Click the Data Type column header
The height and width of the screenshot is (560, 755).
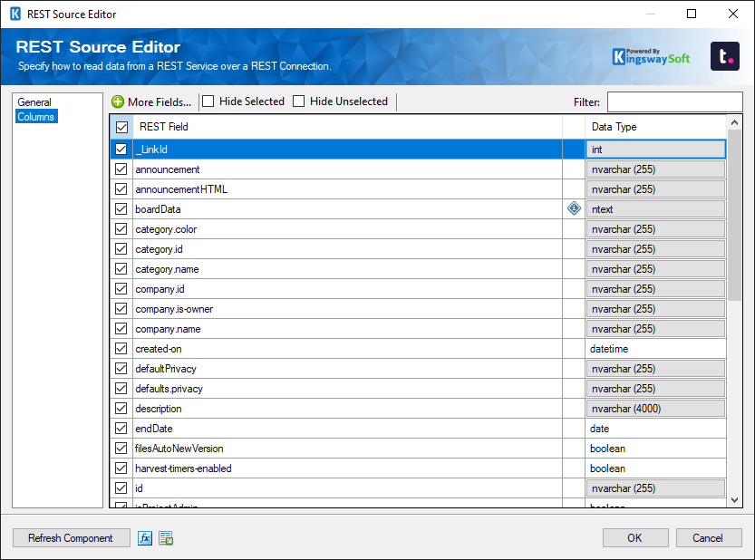coord(656,127)
